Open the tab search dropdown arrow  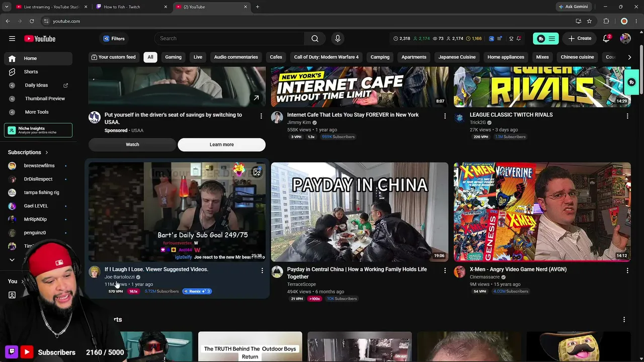point(7,7)
